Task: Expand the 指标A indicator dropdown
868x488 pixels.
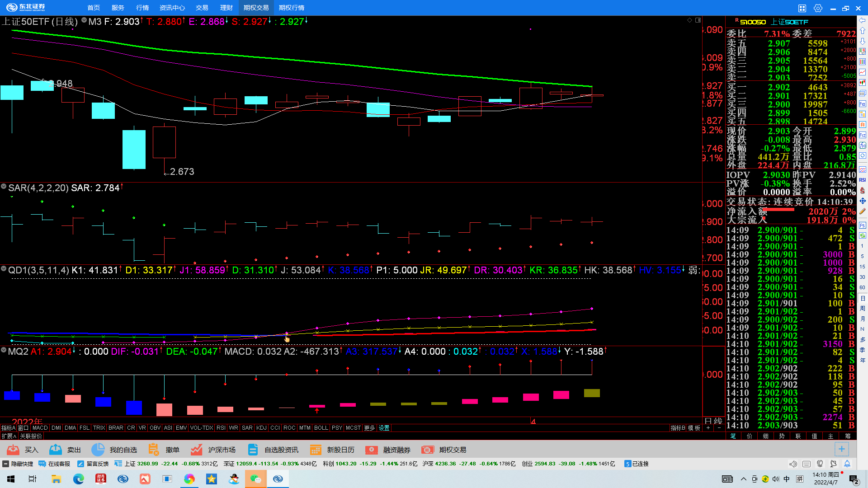Action: [8, 428]
